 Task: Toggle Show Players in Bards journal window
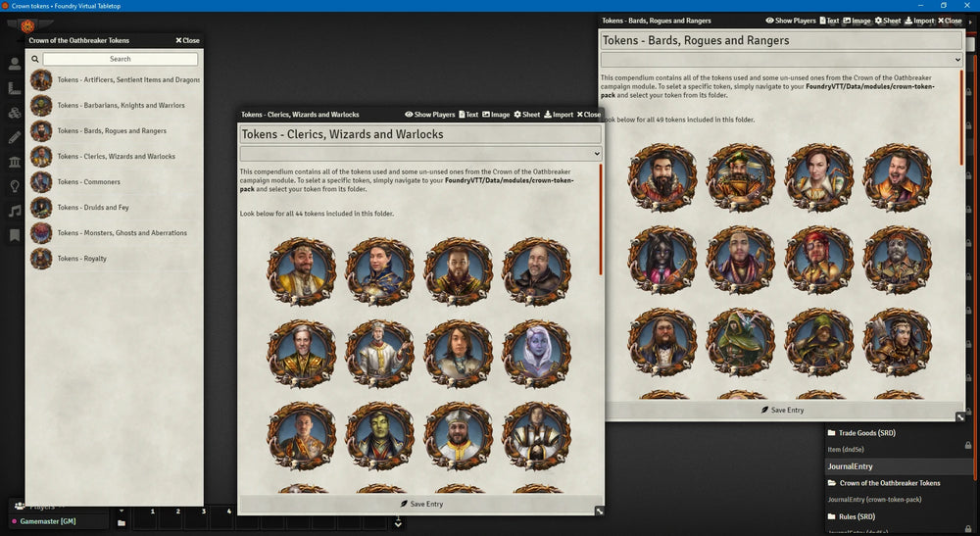pyautogui.click(x=791, y=21)
